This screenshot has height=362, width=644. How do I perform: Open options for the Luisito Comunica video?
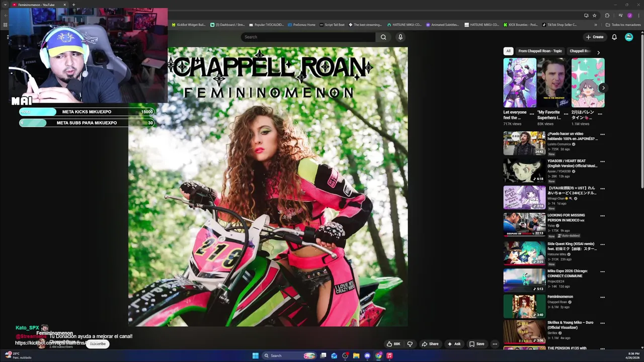click(602, 134)
